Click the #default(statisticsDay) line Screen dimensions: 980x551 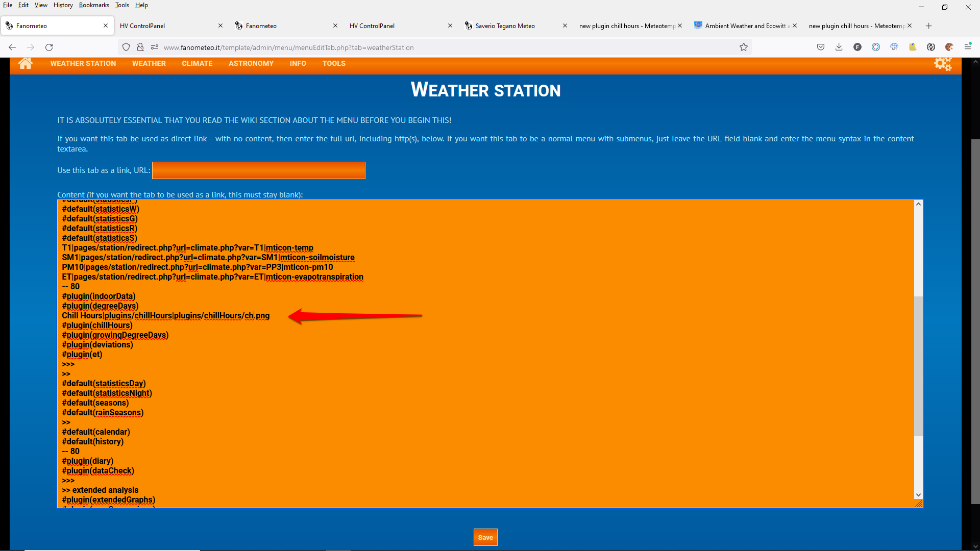(x=104, y=384)
